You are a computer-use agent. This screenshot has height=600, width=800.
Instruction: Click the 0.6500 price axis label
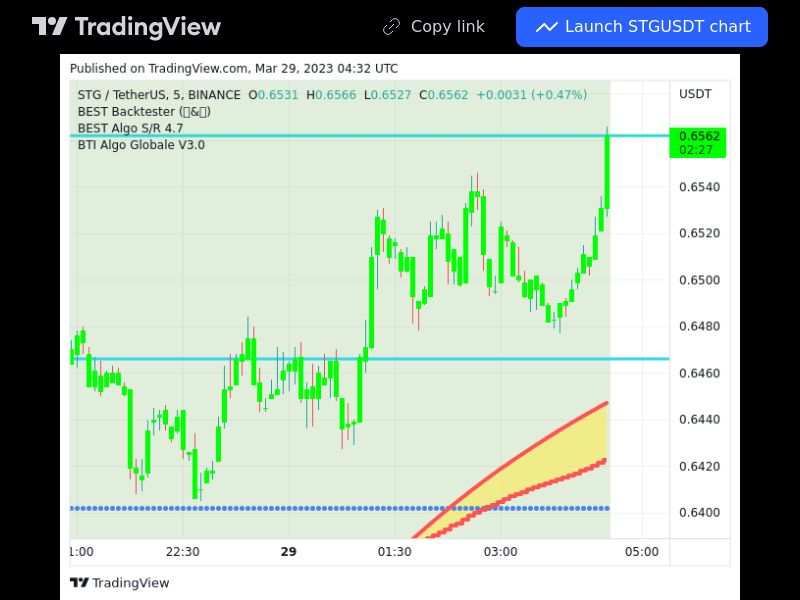pyautogui.click(x=699, y=280)
